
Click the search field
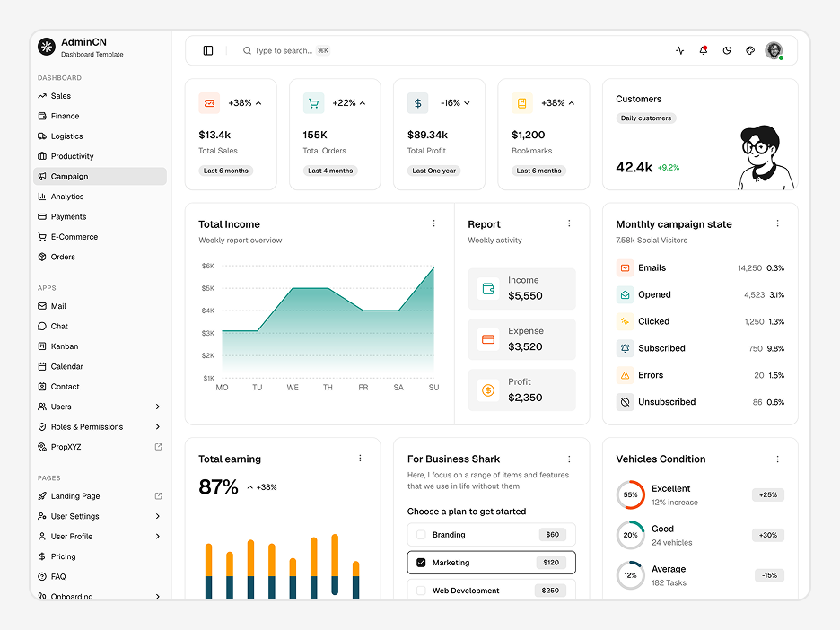(x=286, y=50)
